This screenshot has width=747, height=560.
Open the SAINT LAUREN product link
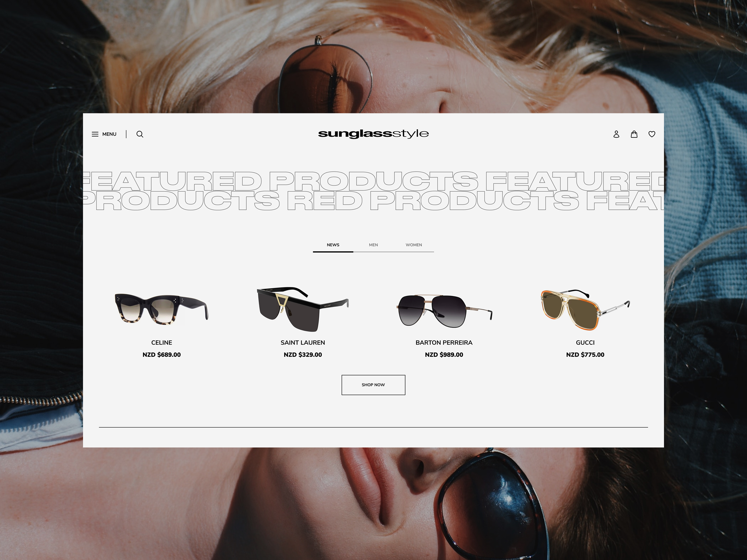point(303,342)
